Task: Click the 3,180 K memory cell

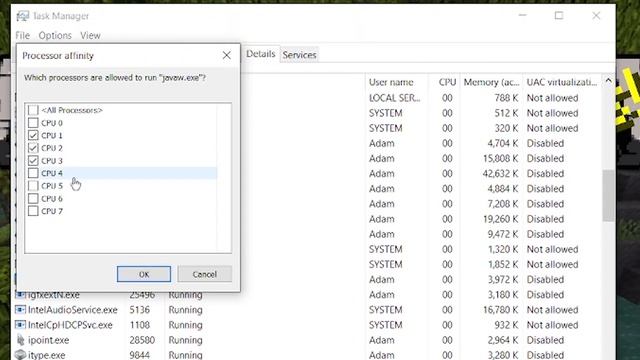Action: [503, 295]
